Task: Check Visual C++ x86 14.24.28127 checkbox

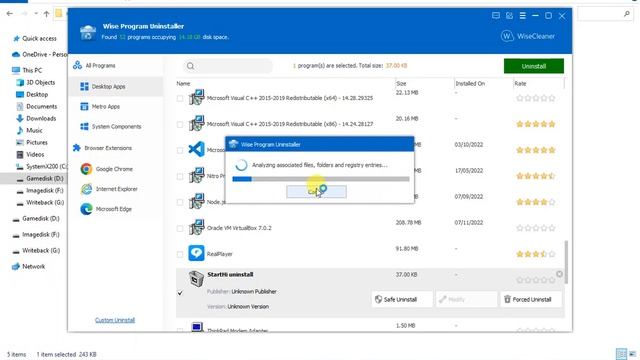Action: [x=180, y=124]
